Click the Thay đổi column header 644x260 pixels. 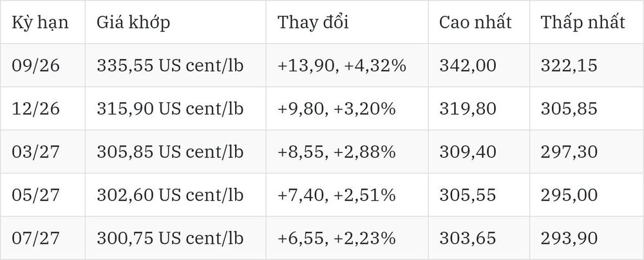pos(347,22)
